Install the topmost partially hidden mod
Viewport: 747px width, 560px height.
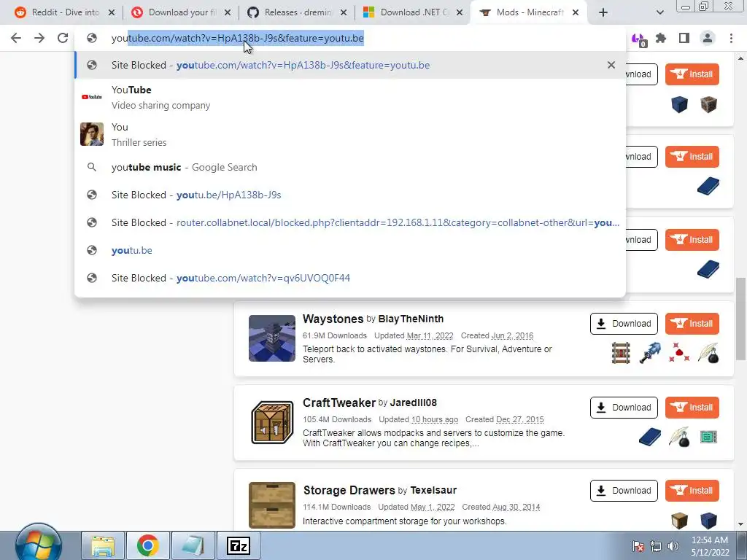tap(692, 74)
